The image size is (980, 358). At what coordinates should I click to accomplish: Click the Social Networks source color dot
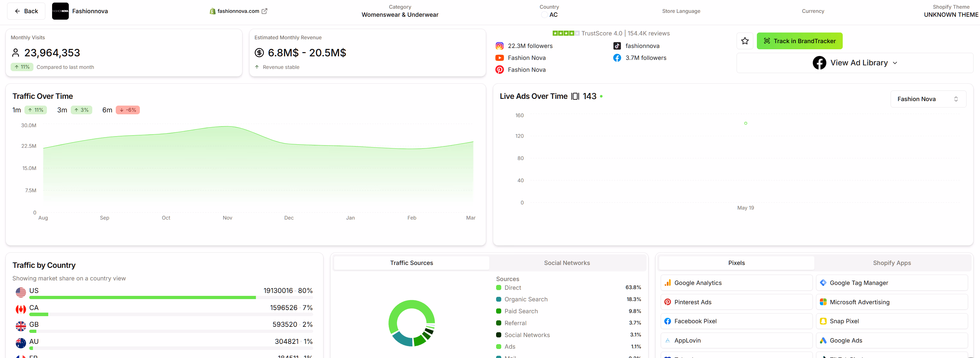coord(498,335)
